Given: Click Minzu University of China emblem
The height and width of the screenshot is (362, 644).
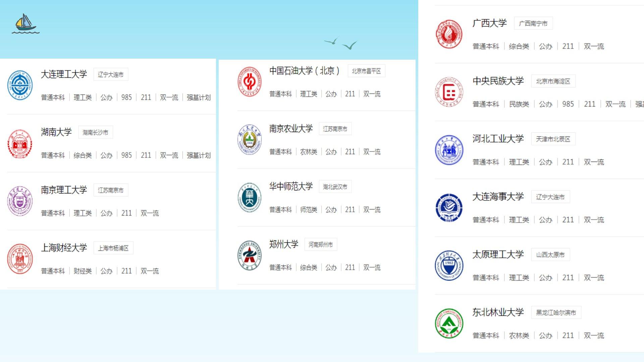Looking at the screenshot, I should coord(449,92).
